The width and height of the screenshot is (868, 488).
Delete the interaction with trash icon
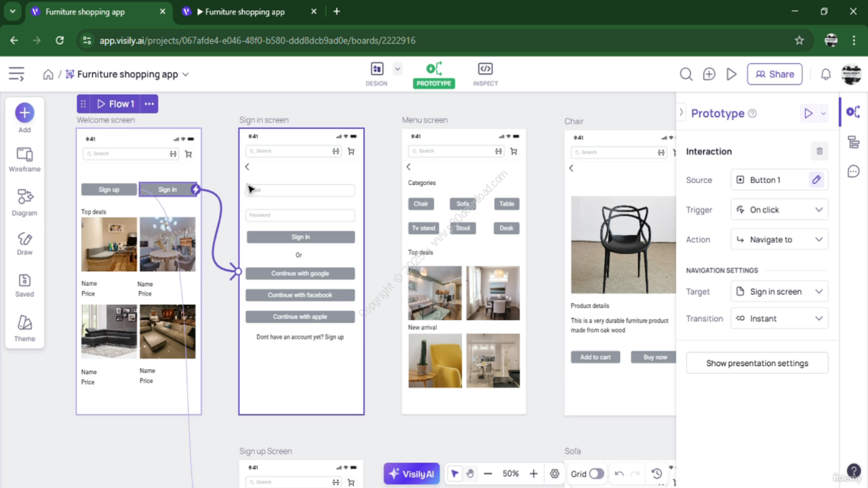(819, 152)
